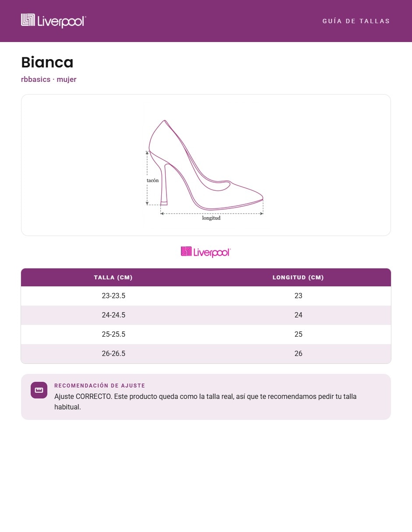
Task: Select the longitud label under the shoe
Action: (211, 218)
